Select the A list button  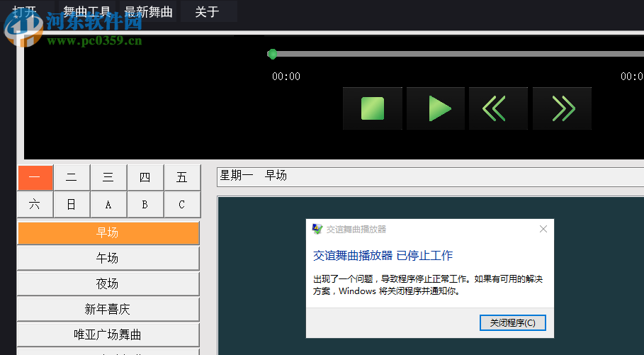108,205
